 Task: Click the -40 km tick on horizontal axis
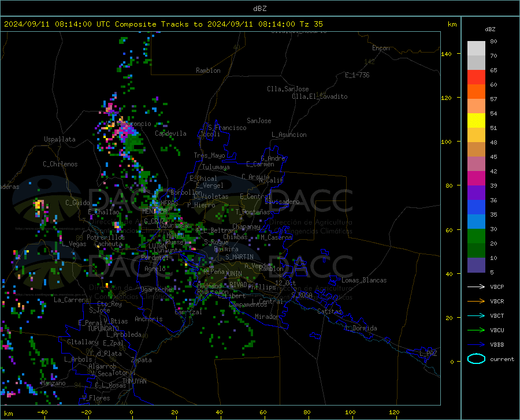pos(42,412)
